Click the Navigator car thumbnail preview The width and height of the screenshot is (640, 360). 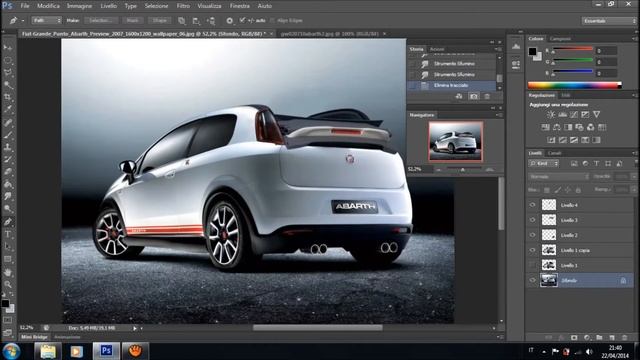(456, 142)
